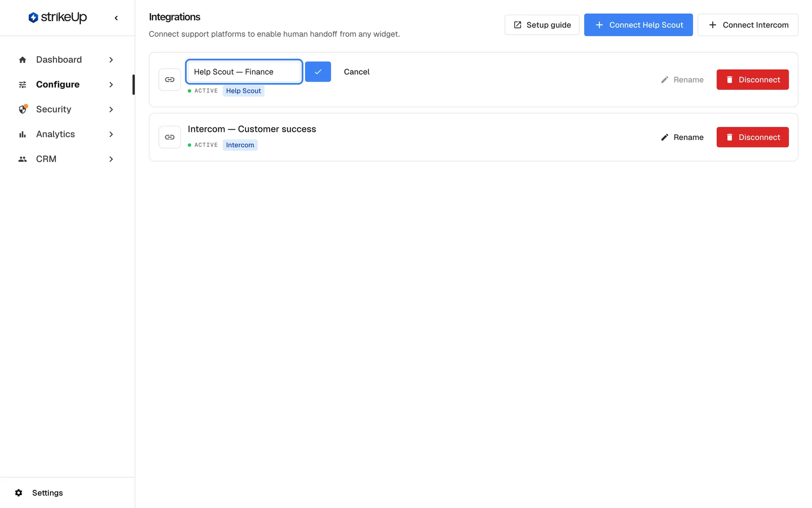
Task: Click the Settings gear icon
Action: pyautogui.click(x=18, y=493)
